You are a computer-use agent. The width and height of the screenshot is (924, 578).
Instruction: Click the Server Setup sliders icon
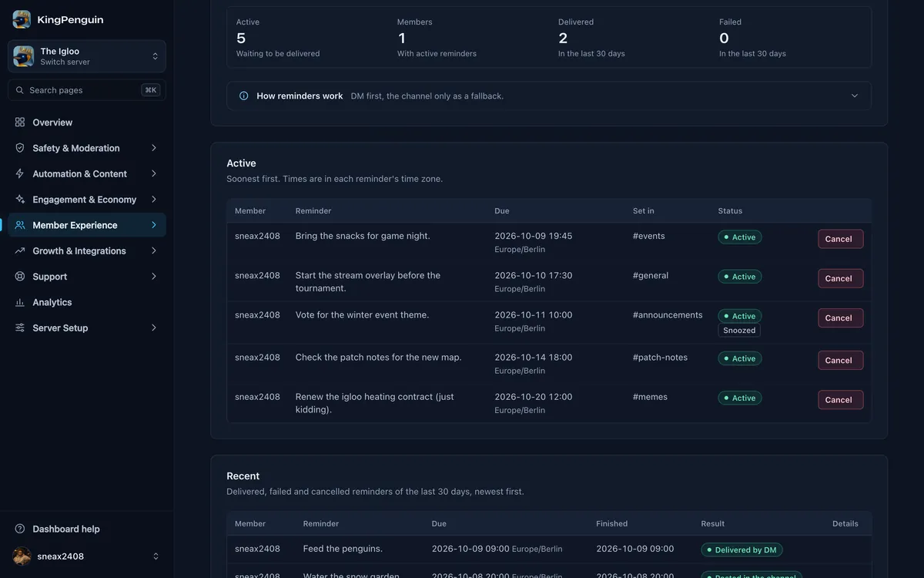click(20, 328)
